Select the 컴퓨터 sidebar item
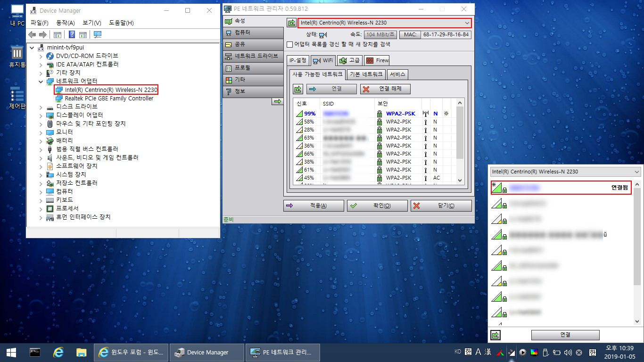Screen dimensions: 644x362 pyautogui.click(x=253, y=33)
